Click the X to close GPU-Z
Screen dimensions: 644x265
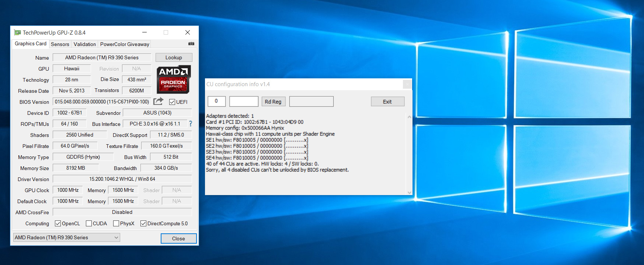[187, 32]
